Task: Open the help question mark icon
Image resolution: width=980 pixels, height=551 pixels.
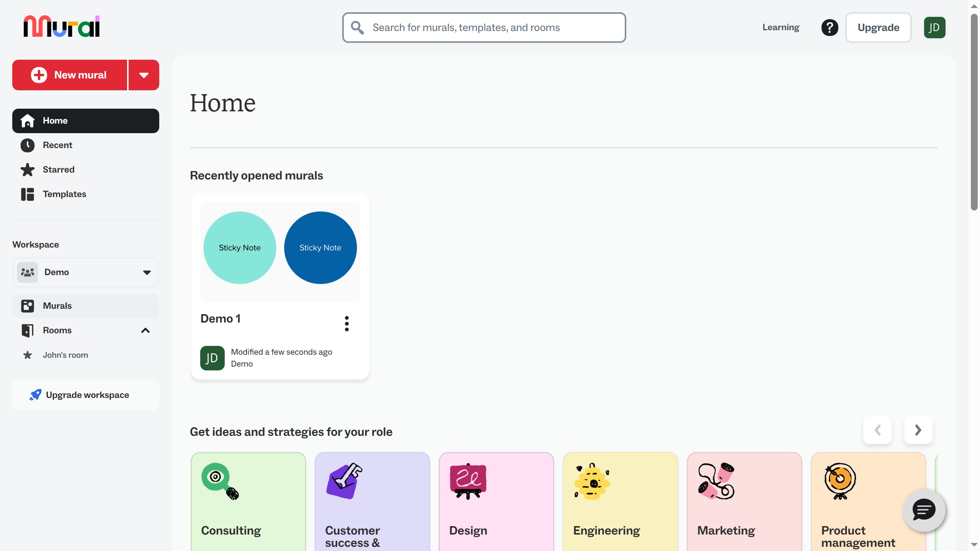Action: point(830,28)
